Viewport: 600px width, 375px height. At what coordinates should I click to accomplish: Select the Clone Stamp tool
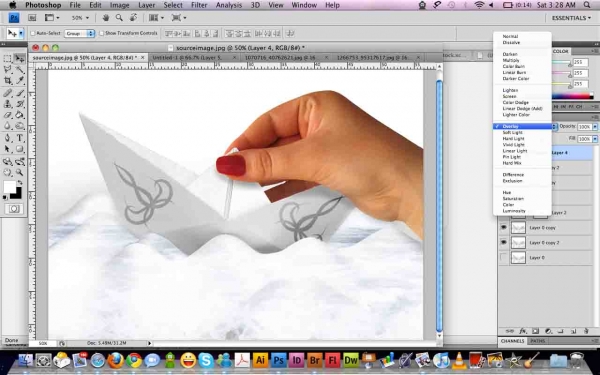point(7,104)
